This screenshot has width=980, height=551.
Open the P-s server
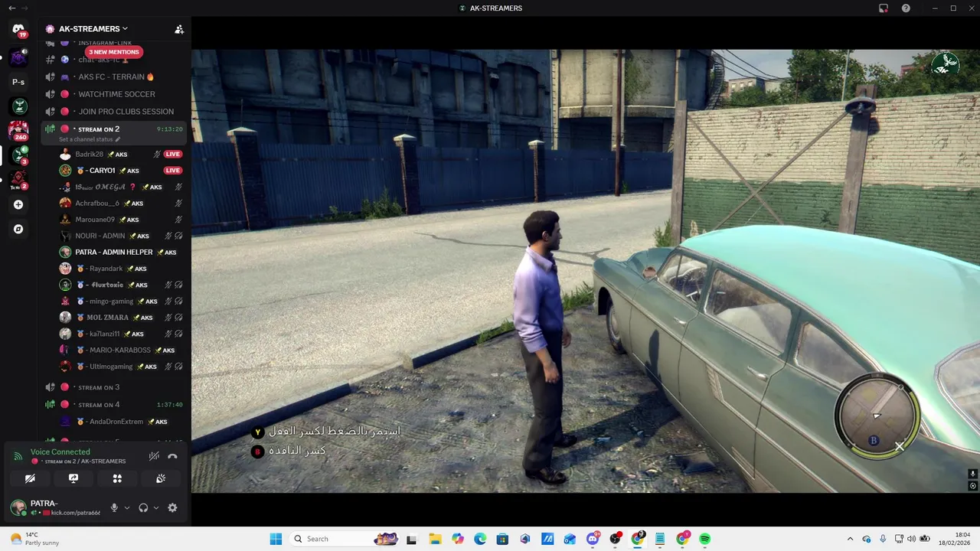[x=18, y=82]
